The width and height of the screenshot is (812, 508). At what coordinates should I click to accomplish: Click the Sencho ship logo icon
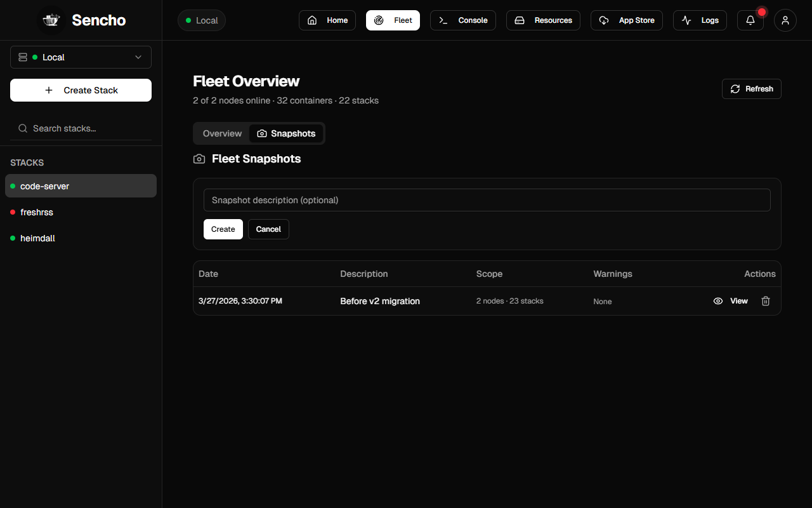51,20
